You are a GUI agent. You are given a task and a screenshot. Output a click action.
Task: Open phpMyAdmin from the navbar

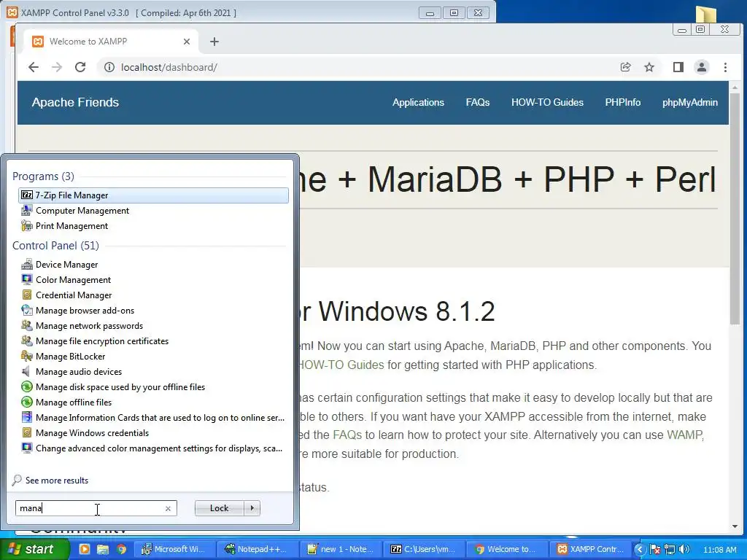pyautogui.click(x=690, y=102)
